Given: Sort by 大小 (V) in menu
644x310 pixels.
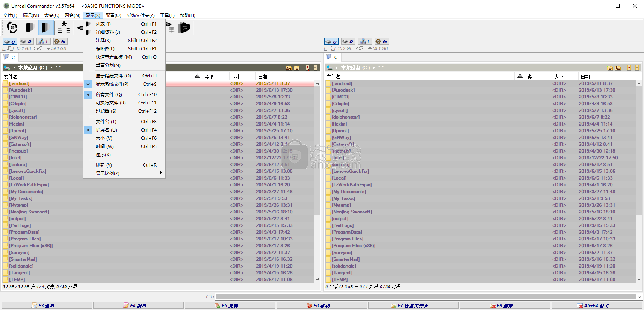Looking at the screenshot, I should tap(124, 138).
